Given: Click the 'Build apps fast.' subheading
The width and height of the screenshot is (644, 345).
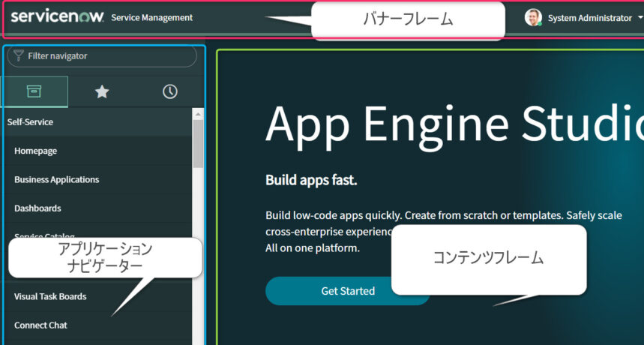Looking at the screenshot, I should [311, 180].
